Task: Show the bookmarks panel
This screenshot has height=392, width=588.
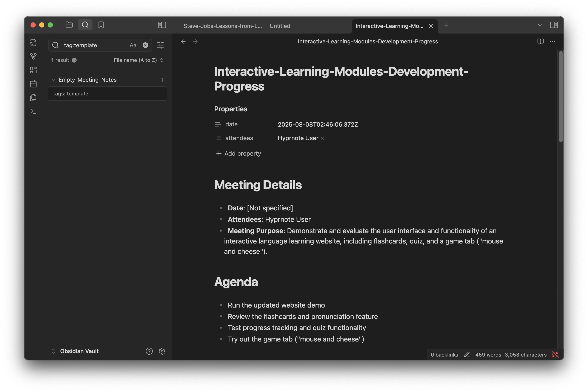Action: point(101,25)
